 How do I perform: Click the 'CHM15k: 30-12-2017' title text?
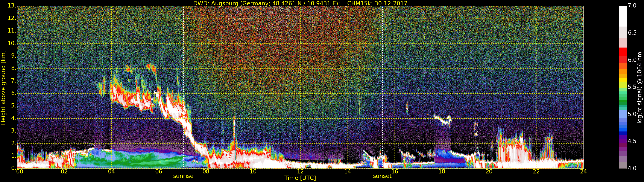pyautogui.click(x=377, y=3)
